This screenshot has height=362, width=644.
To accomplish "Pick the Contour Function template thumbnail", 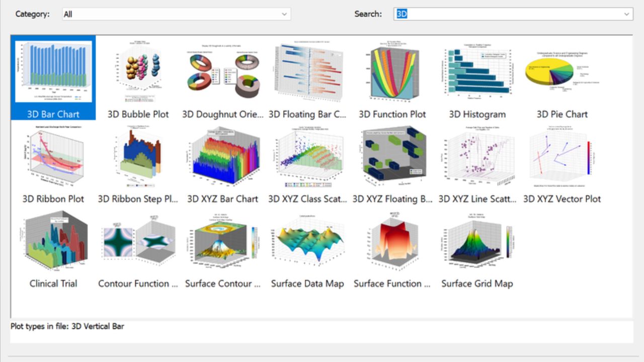I will (x=138, y=242).
